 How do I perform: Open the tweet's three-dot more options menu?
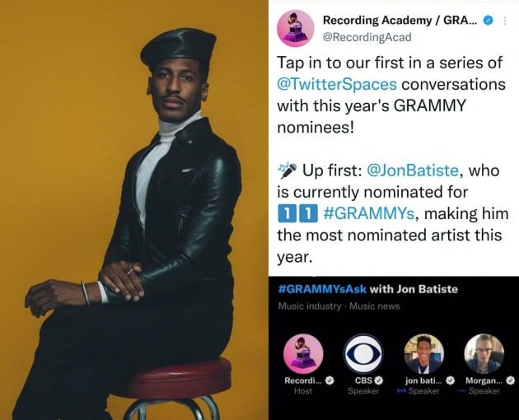505,21
